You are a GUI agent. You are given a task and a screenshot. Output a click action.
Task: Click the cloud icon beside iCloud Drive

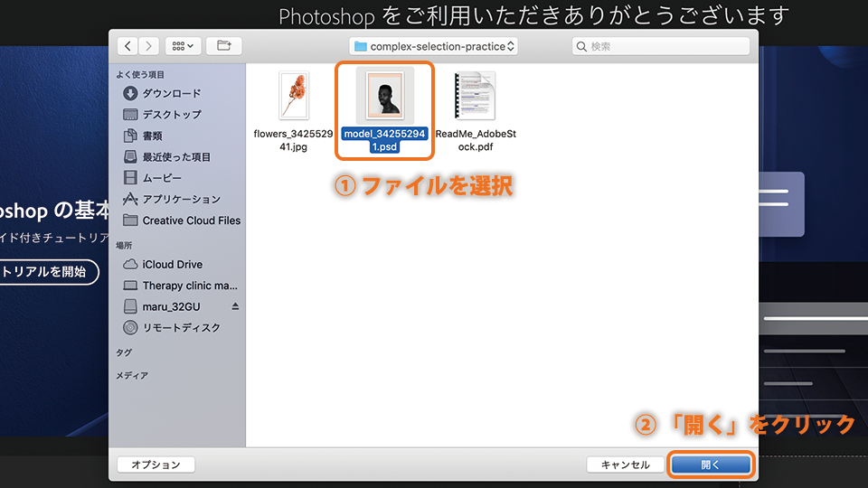(x=130, y=265)
